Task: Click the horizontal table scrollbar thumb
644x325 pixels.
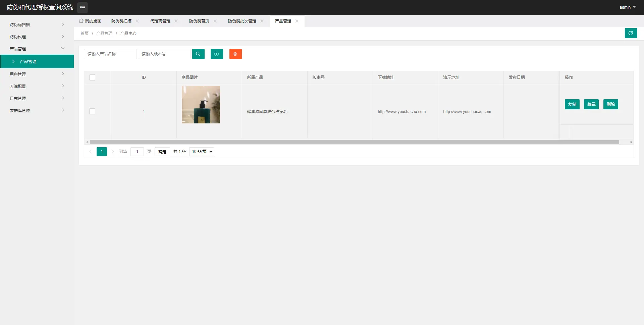Action: click(x=354, y=142)
